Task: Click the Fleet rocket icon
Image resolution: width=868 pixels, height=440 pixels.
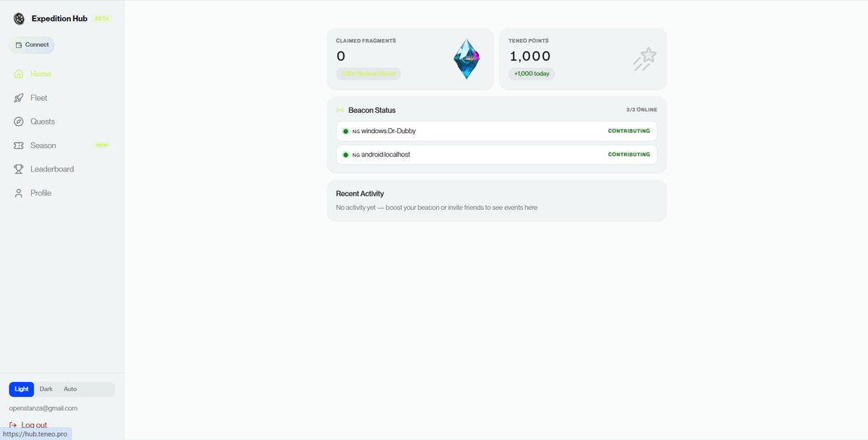Action: click(x=19, y=98)
